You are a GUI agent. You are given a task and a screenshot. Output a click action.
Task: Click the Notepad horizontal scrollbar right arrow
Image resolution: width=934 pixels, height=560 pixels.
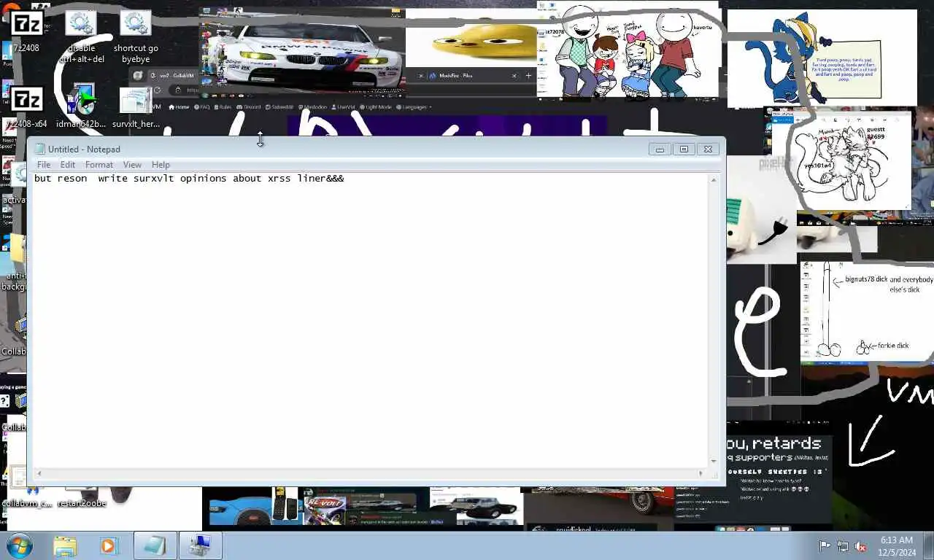point(701,474)
